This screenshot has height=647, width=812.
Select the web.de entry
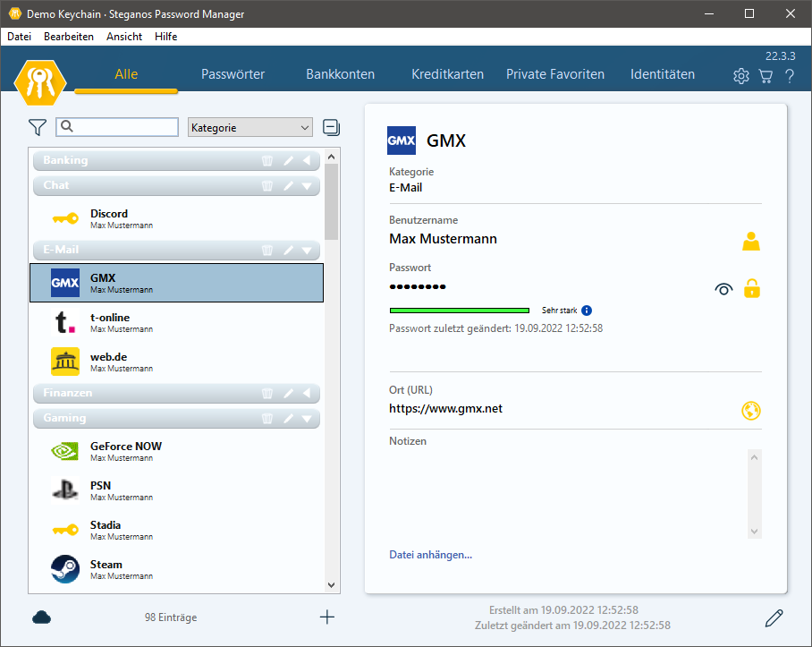click(176, 362)
